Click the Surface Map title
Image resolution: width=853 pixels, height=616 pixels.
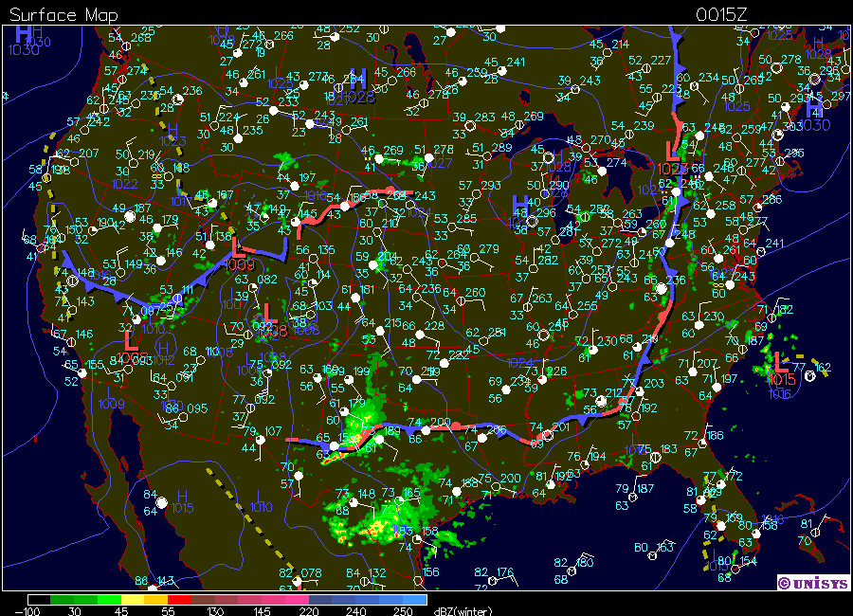52,14
